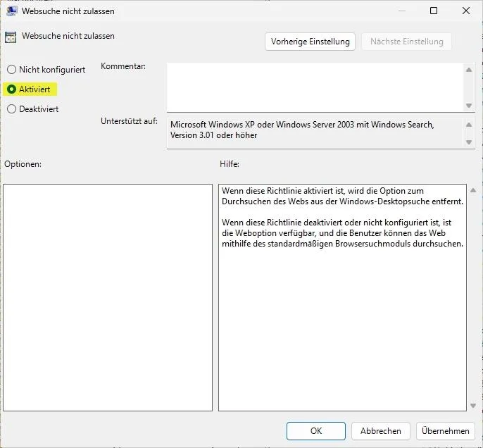The width and height of the screenshot is (483, 448).
Task: Click the 'Nächste Einstellung' button
Action: [x=406, y=42]
